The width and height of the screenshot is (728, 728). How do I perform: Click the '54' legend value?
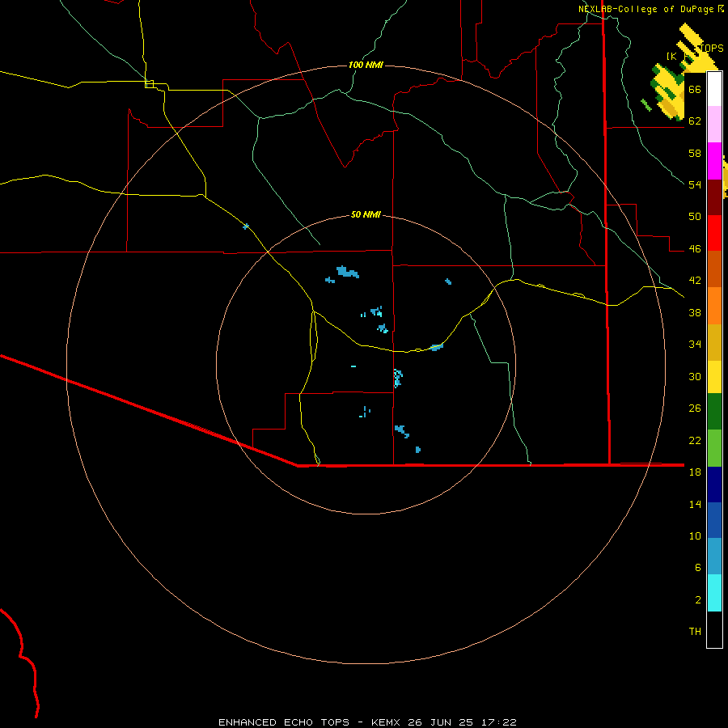[x=695, y=184]
